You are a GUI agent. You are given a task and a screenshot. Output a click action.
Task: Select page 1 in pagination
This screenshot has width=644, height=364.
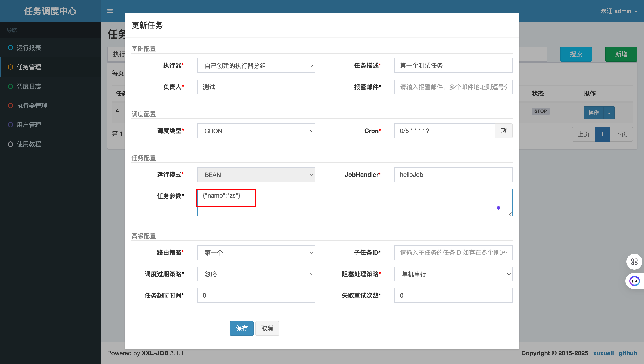point(602,134)
